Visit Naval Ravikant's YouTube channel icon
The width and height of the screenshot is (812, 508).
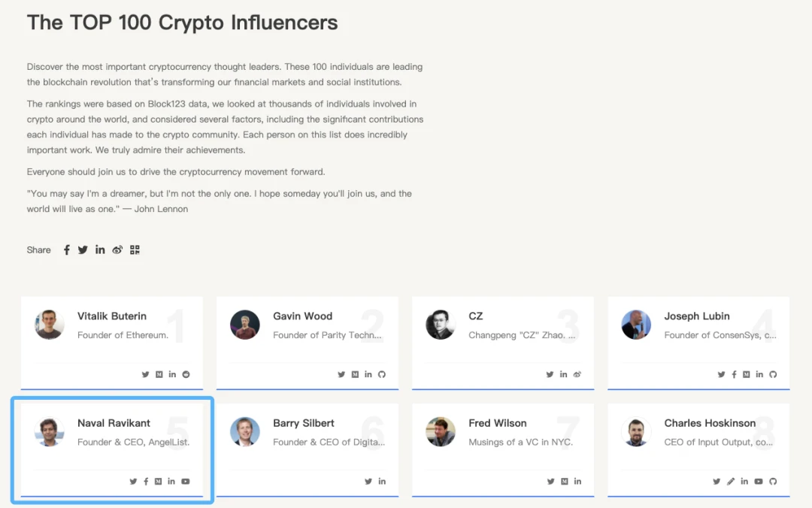[x=186, y=482]
